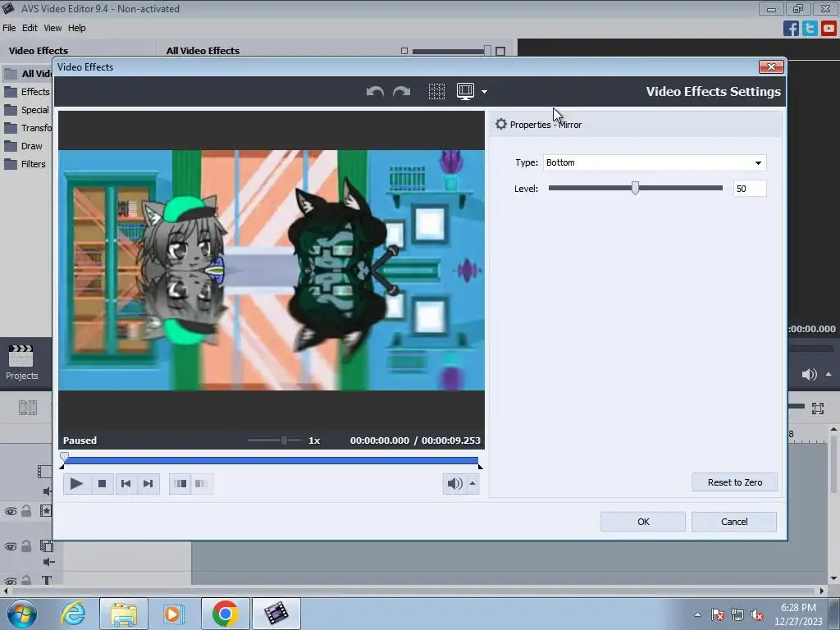Screen dimensions: 840x630
Task: Click AVS Video Editor taskbar icon
Action: coord(276,614)
